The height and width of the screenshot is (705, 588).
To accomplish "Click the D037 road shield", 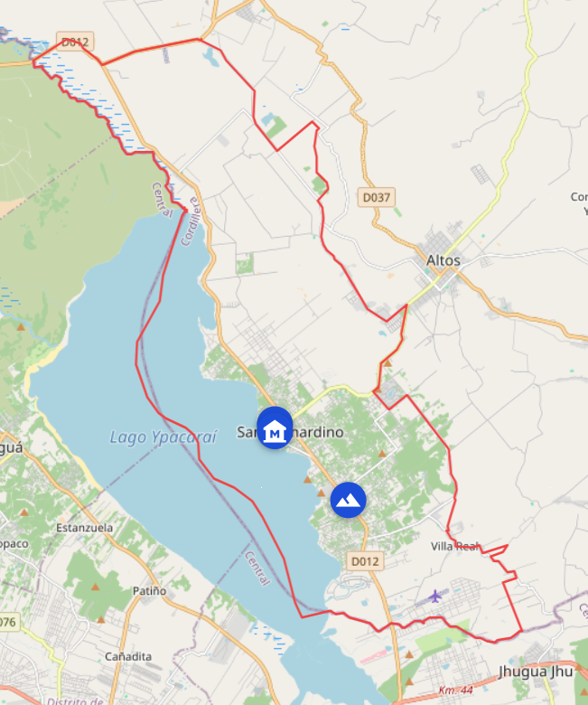I will [x=376, y=197].
